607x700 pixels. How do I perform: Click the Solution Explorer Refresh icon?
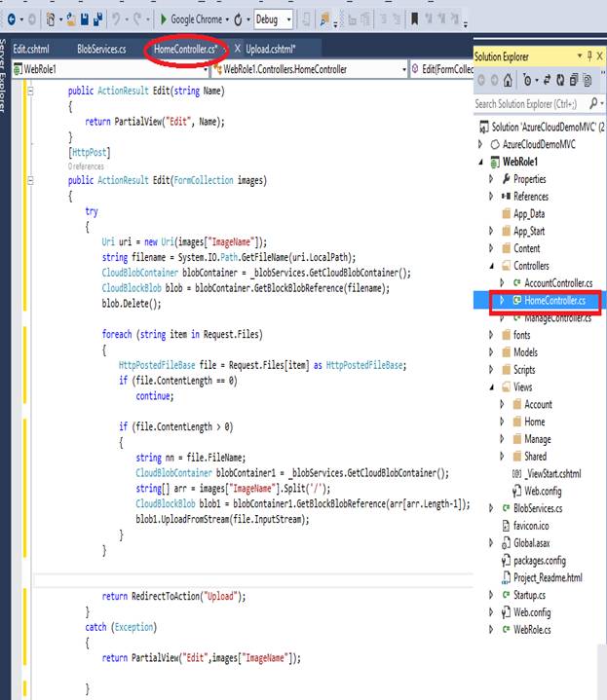tap(560, 81)
